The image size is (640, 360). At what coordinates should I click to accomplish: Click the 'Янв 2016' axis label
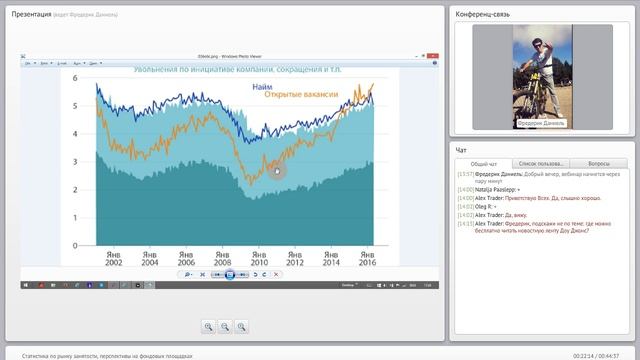(x=367, y=259)
